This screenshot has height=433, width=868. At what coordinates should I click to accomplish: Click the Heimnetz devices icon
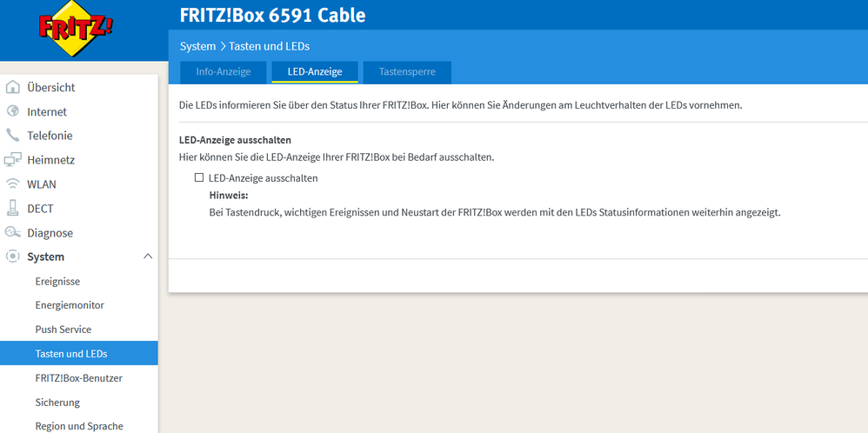[12, 160]
